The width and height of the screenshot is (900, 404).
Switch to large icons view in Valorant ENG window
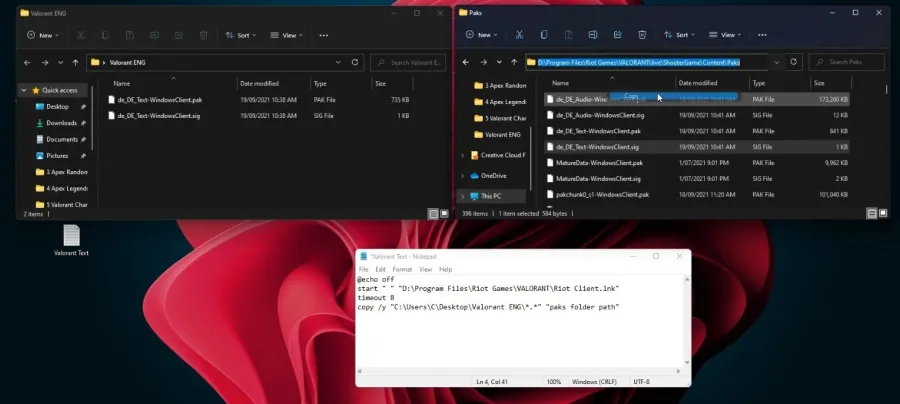[444, 214]
